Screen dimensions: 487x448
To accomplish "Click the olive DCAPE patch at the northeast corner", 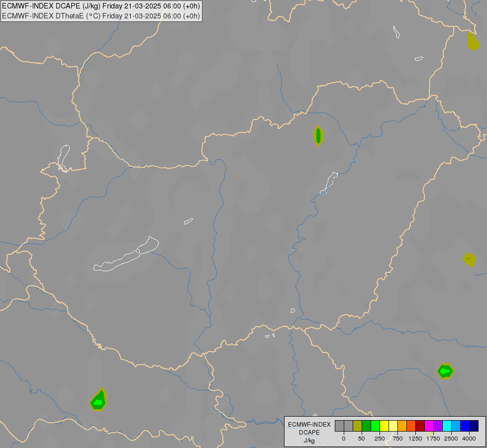I will coord(473,41).
